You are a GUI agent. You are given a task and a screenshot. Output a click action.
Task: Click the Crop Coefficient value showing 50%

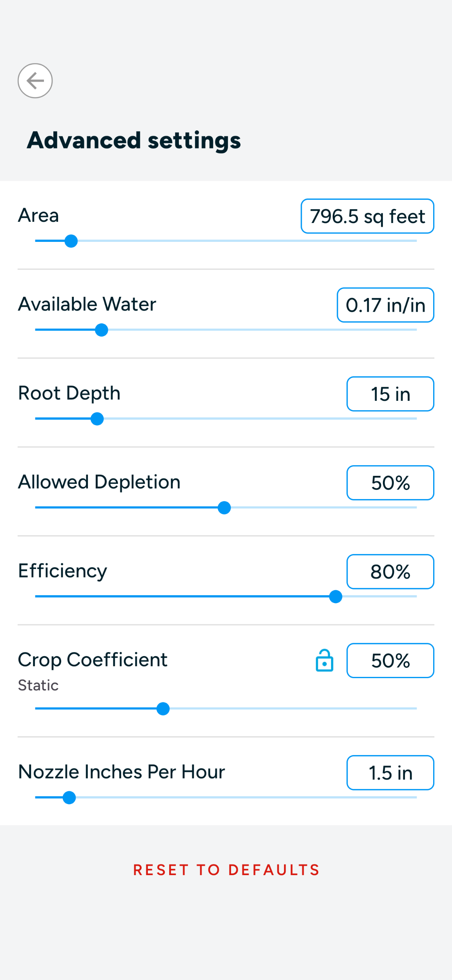(390, 661)
